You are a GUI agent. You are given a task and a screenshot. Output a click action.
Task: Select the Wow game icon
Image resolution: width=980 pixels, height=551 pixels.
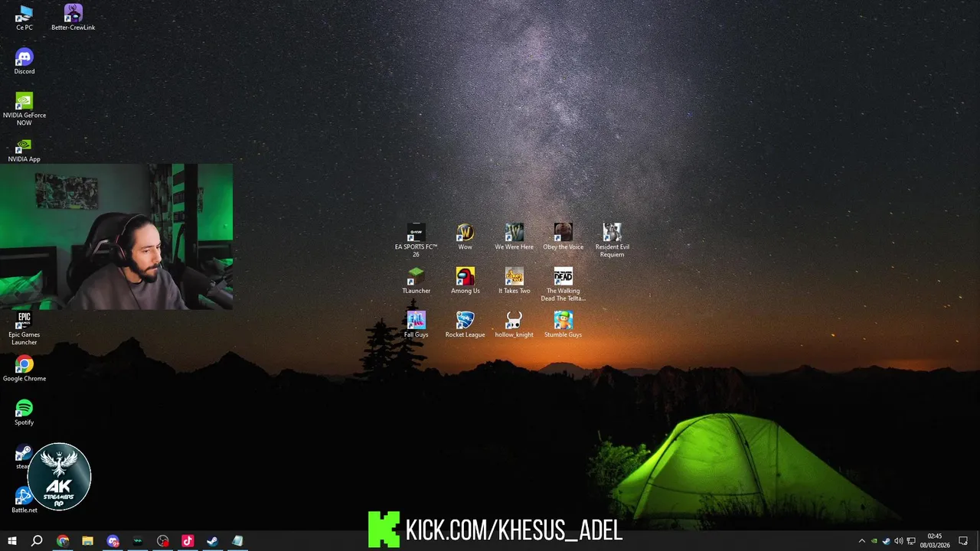[x=465, y=237]
